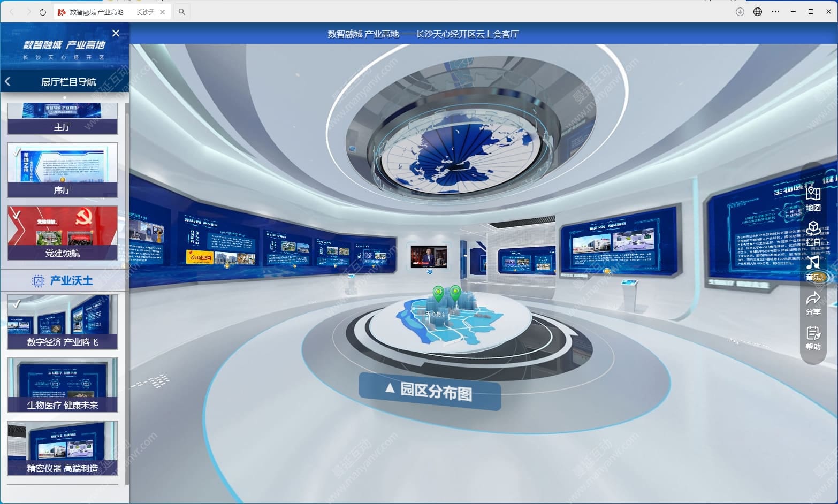Go forward with the browser forward arrow
This screenshot has width=838, height=504.
click(x=28, y=12)
